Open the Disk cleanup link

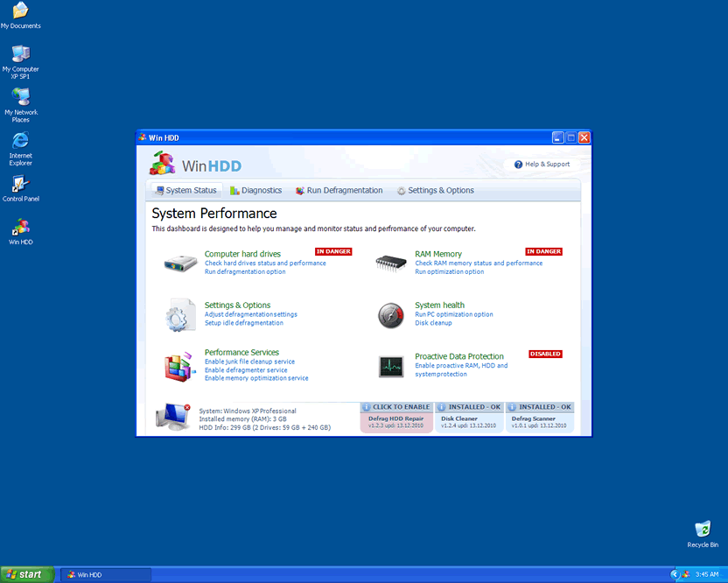point(433,322)
